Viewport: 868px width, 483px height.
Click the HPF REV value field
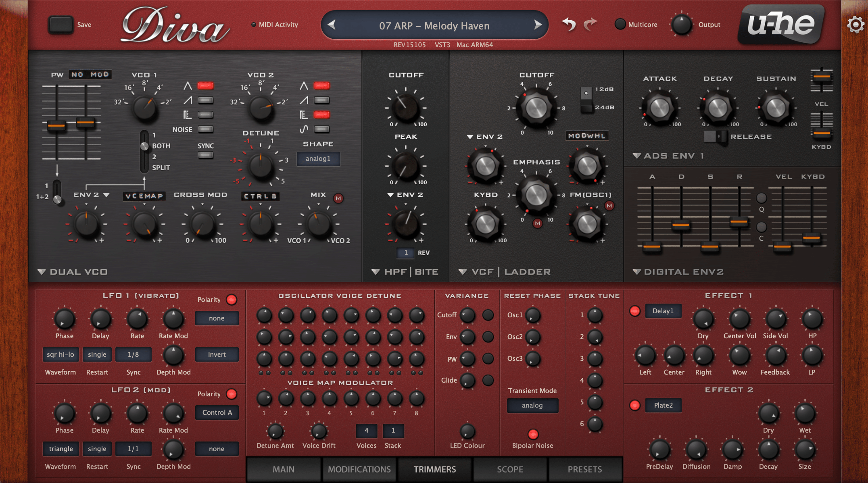pyautogui.click(x=406, y=253)
